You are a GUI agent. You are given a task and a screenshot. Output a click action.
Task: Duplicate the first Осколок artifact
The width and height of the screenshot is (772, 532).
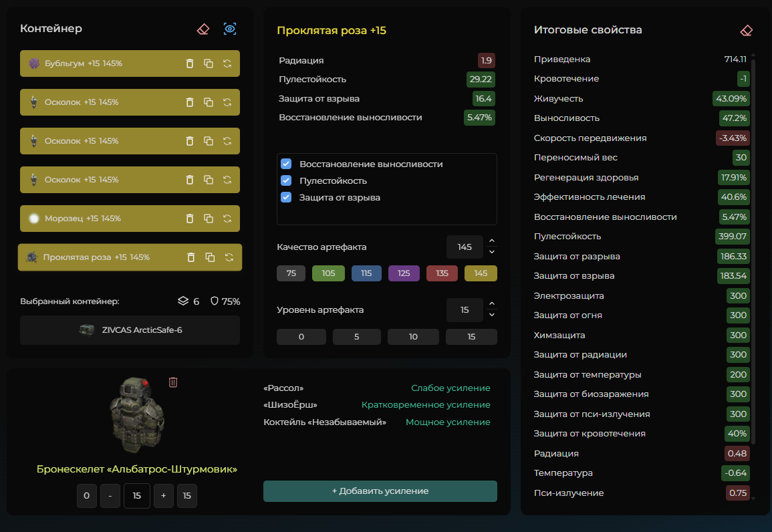point(209,102)
